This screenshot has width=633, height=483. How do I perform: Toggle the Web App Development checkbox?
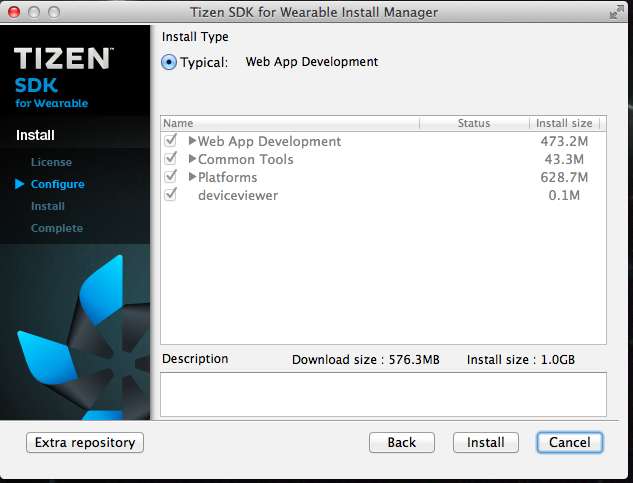(171, 141)
